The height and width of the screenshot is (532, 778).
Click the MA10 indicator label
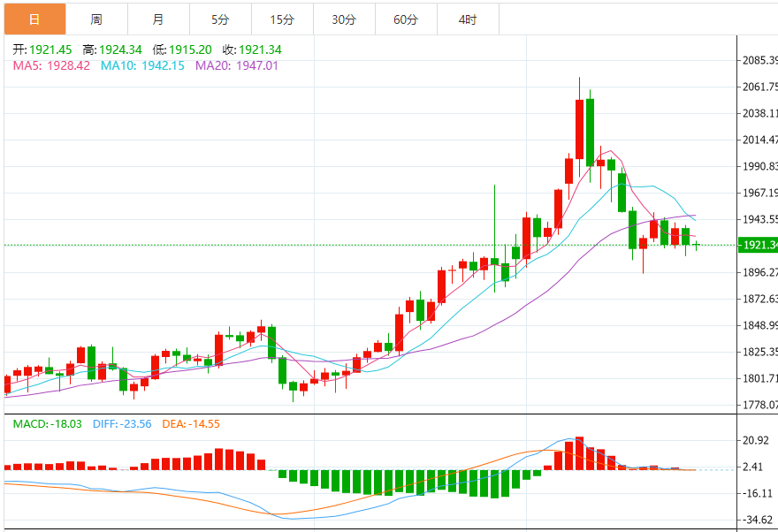142,65
